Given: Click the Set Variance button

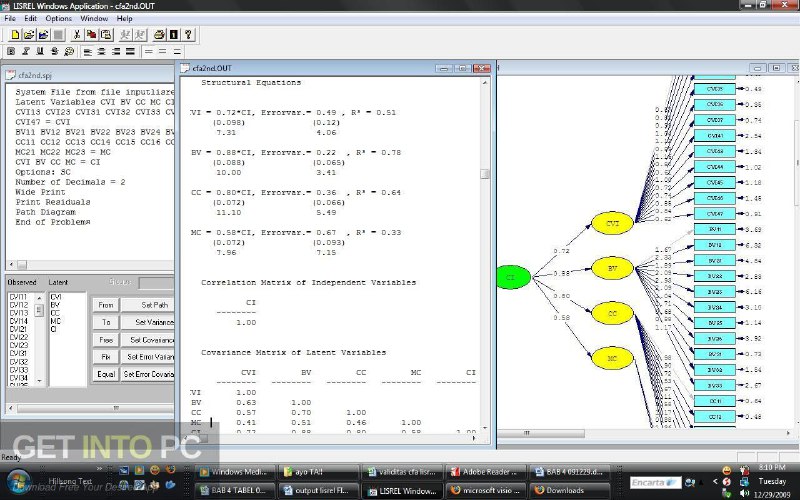Looking at the screenshot, I should [148, 322].
